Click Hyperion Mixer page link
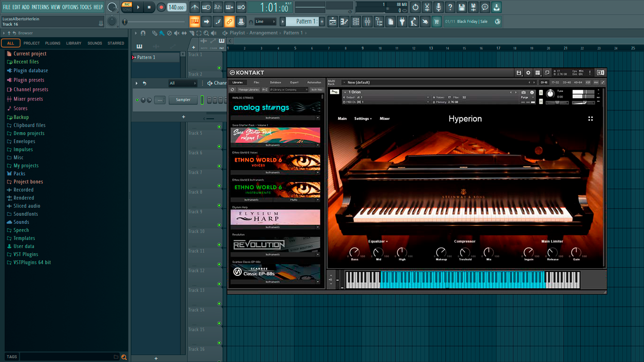The height and width of the screenshot is (362, 644). [x=385, y=119]
